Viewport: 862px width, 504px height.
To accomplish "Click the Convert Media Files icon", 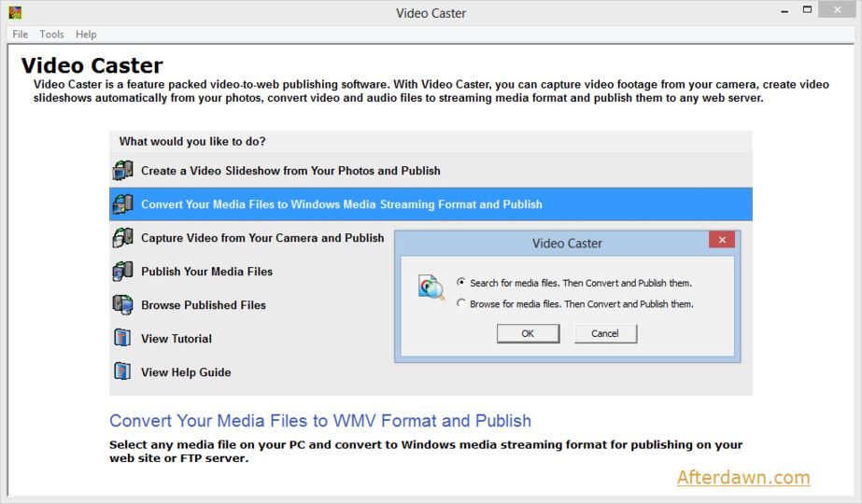I will (x=122, y=204).
